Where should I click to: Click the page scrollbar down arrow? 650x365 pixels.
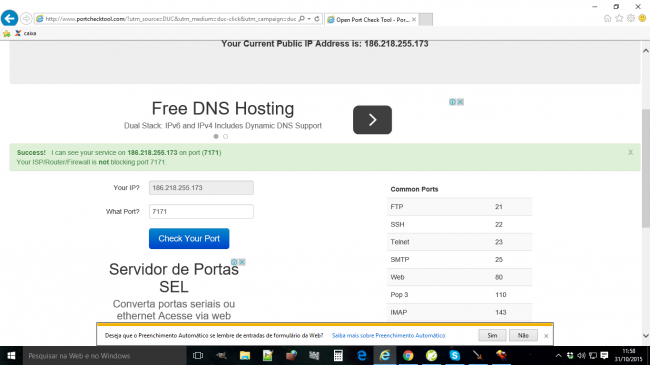(645, 336)
